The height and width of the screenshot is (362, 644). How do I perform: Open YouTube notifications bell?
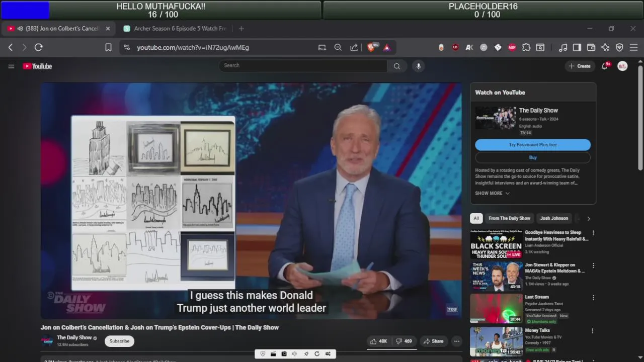click(605, 66)
